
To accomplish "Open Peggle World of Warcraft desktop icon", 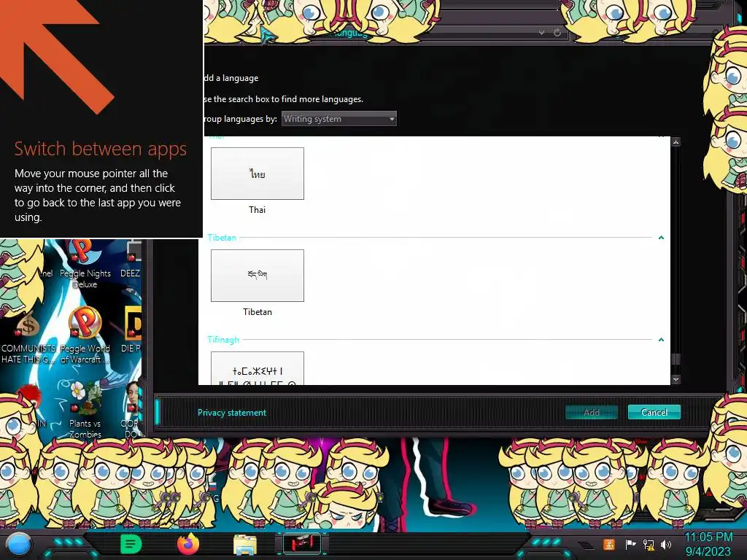I will 85,335.
